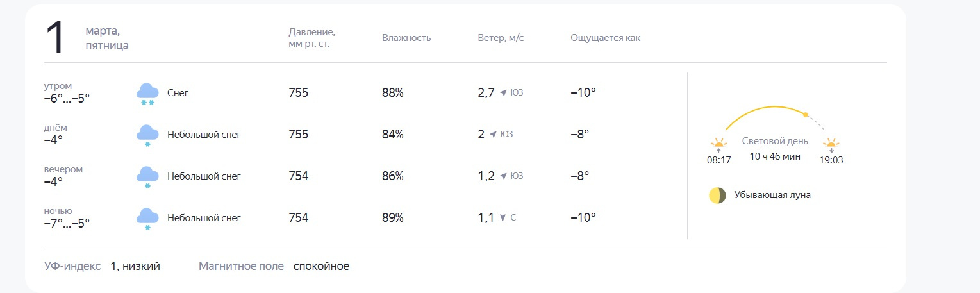Click the "Ощущается как" column header
The image size is (980, 293).
click(x=605, y=38)
